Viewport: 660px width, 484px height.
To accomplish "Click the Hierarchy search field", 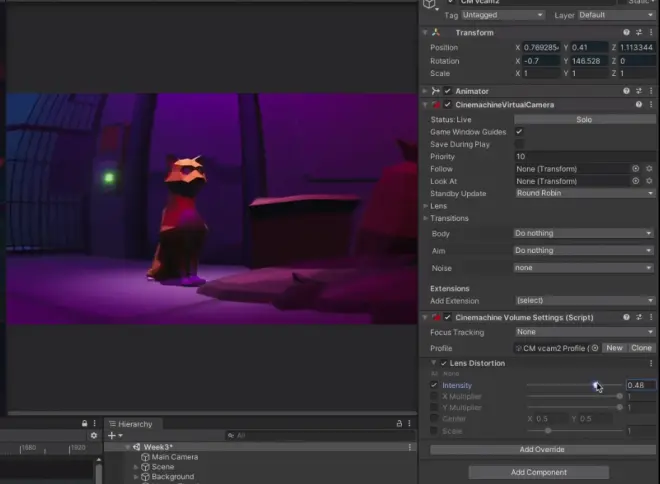I will coord(320,436).
